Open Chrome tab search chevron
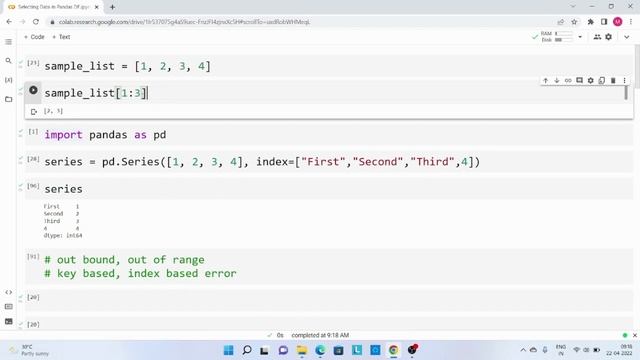The width and height of the screenshot is (640, 360). [x=573, y=7]
